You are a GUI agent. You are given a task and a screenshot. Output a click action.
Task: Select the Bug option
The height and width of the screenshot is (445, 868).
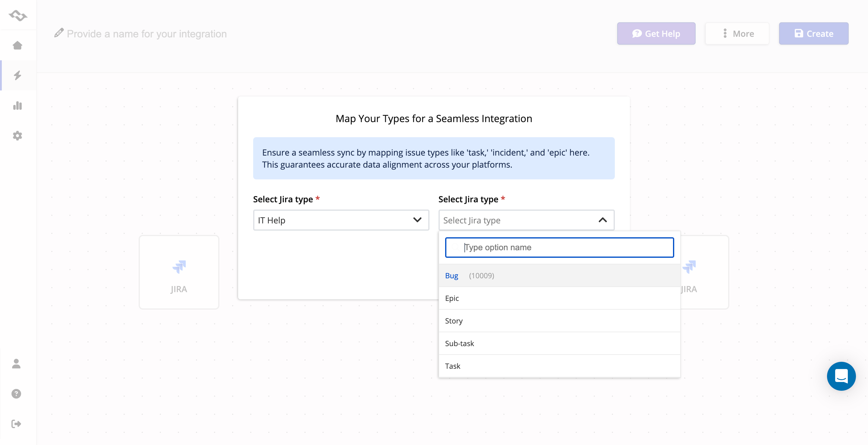click(559, 276)
